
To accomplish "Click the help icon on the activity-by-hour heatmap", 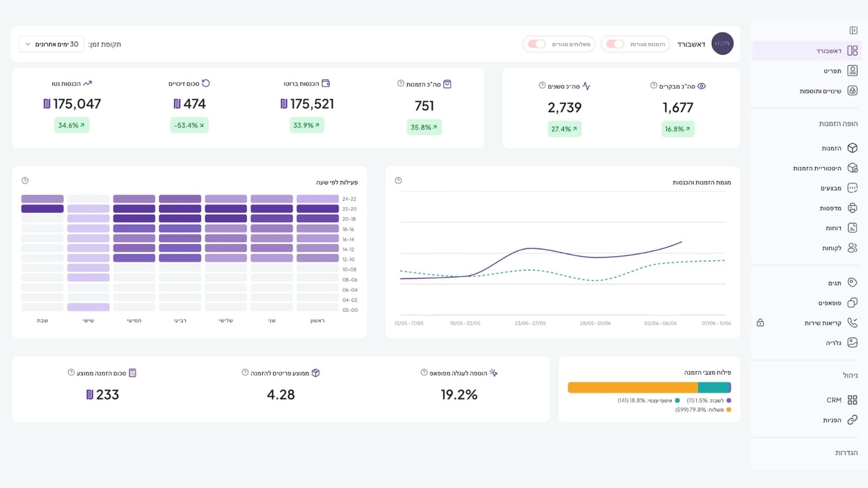I will coord(25,181).
